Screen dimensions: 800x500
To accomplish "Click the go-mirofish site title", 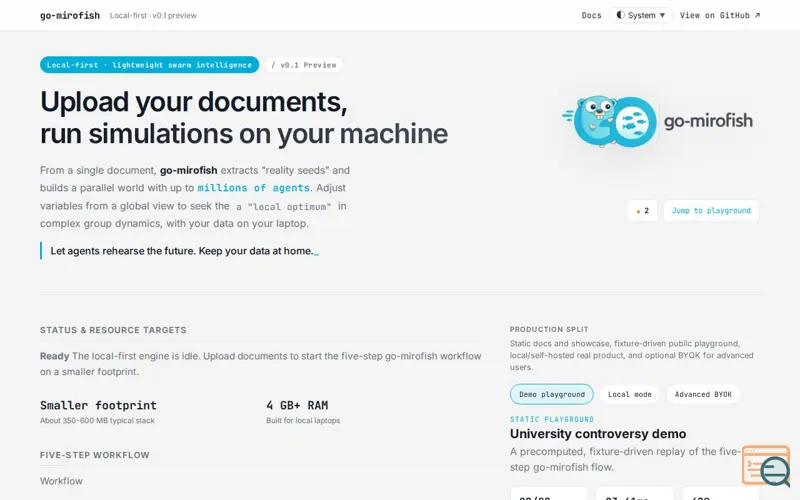I will point(70,15).
